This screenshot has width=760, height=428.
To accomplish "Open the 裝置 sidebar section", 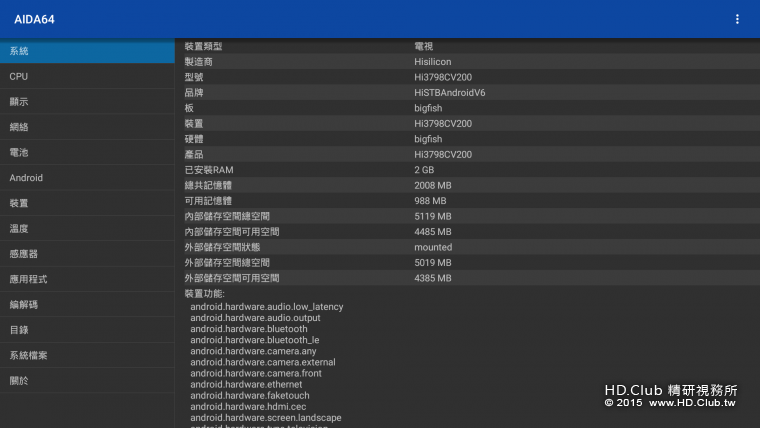I will coord(87,203).
